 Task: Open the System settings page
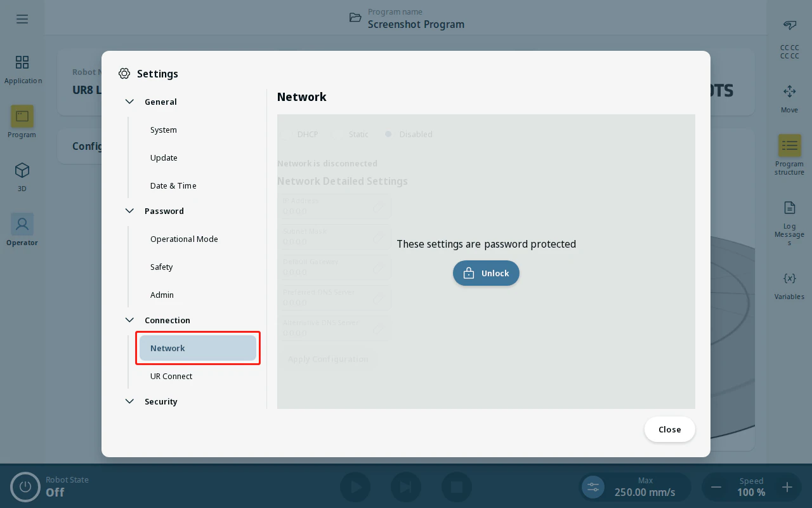point(198,130)
